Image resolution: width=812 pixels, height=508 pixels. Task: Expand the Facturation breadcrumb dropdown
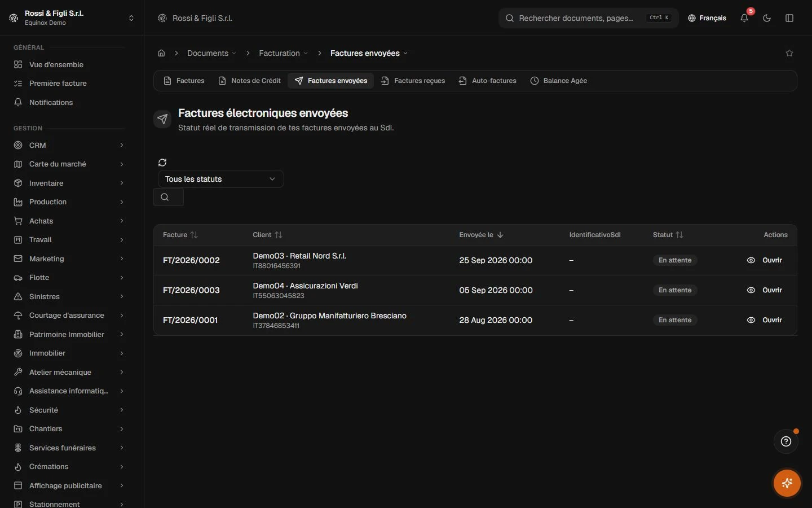pos(284,53)
